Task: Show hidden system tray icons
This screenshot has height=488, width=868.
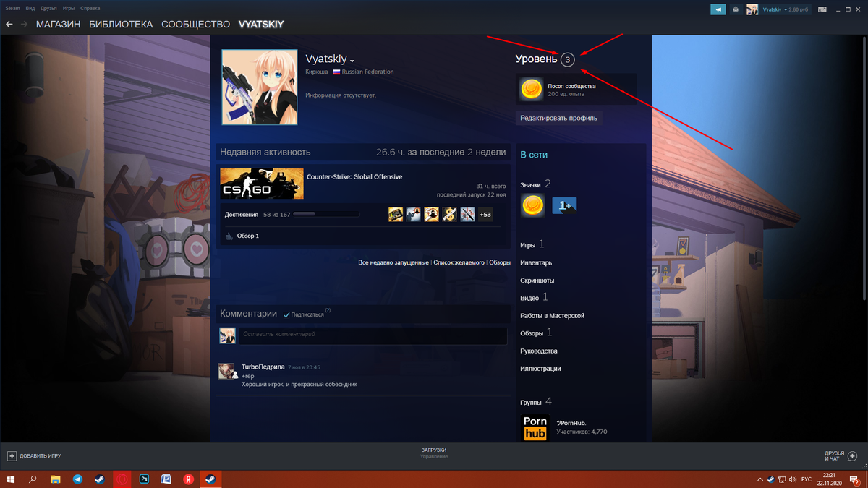Action: coord(760,479)
